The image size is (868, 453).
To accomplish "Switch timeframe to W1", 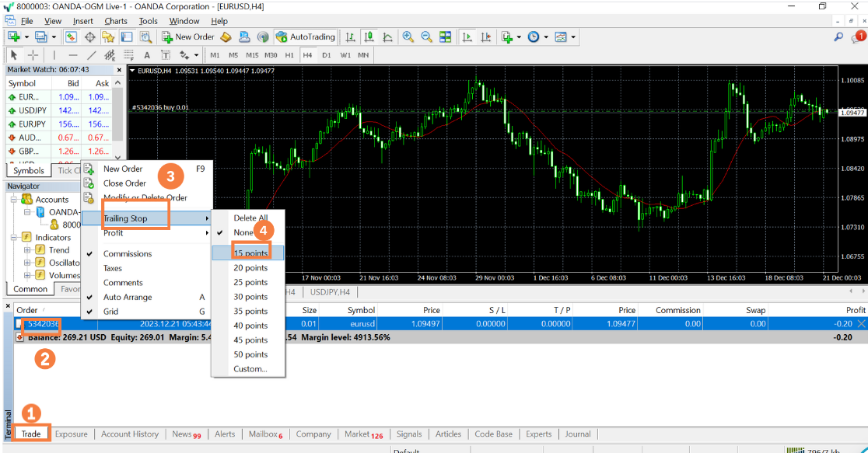I will pyautogui.click(x=345, y=54).
